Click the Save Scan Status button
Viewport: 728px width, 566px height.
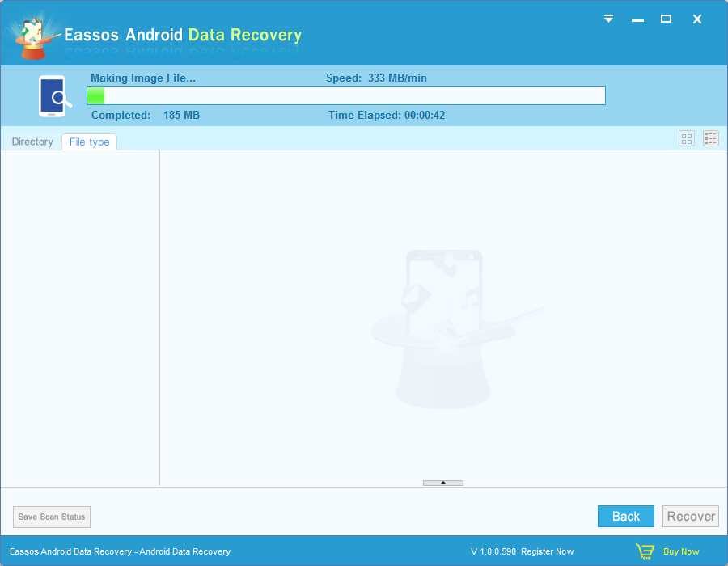click(x=52, y=517)
